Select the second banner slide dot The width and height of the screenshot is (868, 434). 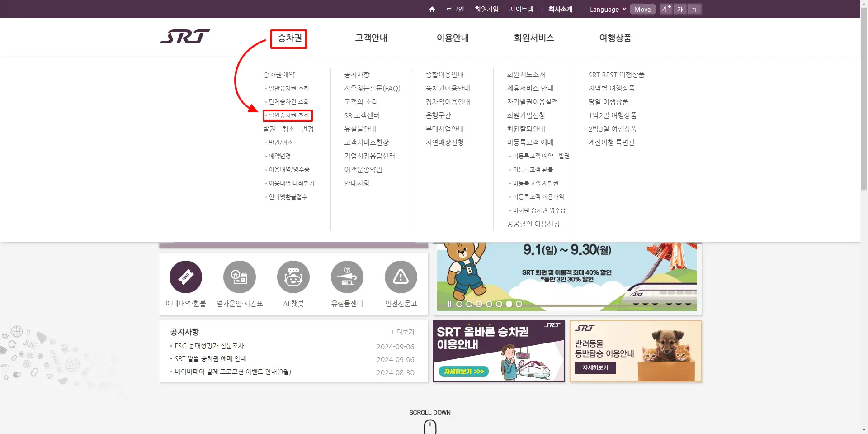469,304
